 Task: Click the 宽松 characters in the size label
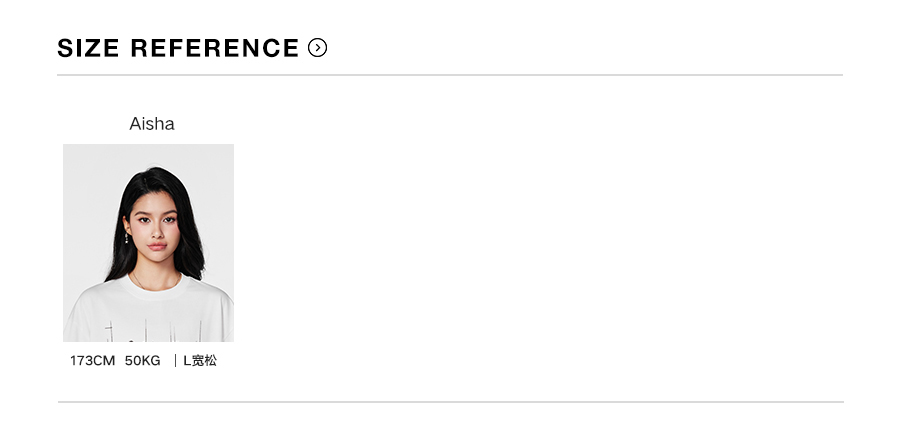(204, 360)
